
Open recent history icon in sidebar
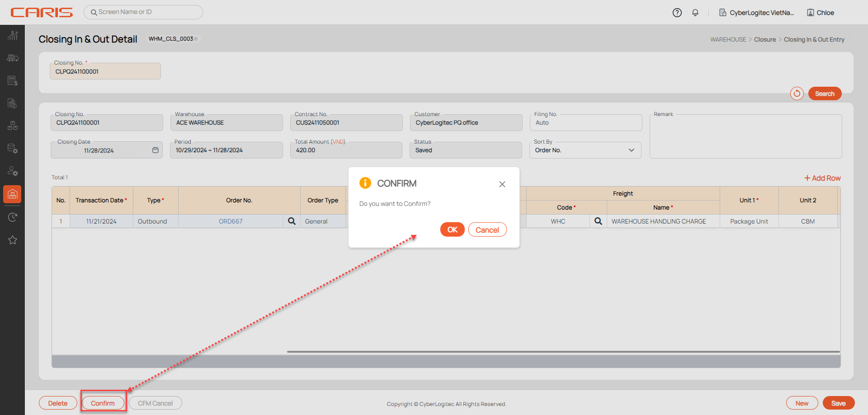tap(13, 217)
